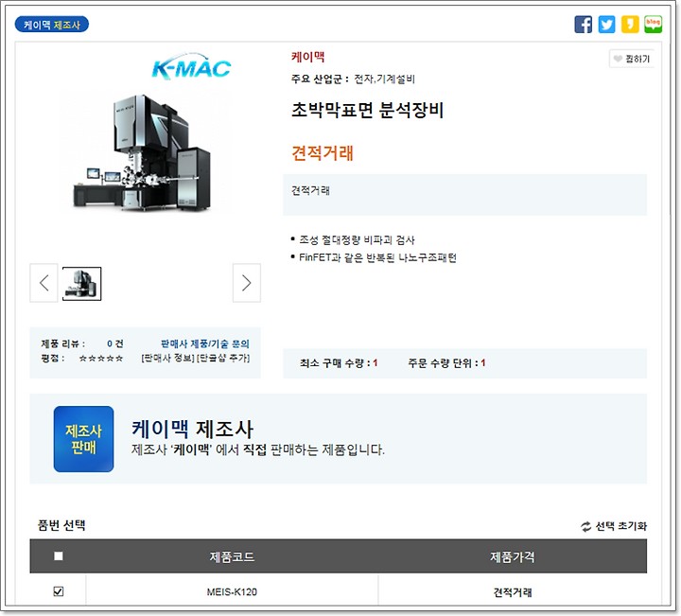Viewport: 681px width, 616px height.
Task: Share to Naver blog icon
Action: point(653,25)
